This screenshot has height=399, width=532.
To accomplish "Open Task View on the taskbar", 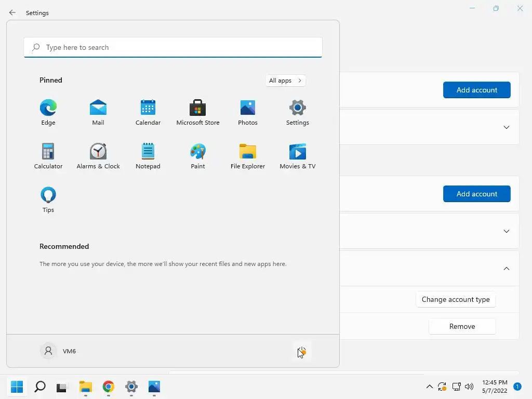I will 62,387.
